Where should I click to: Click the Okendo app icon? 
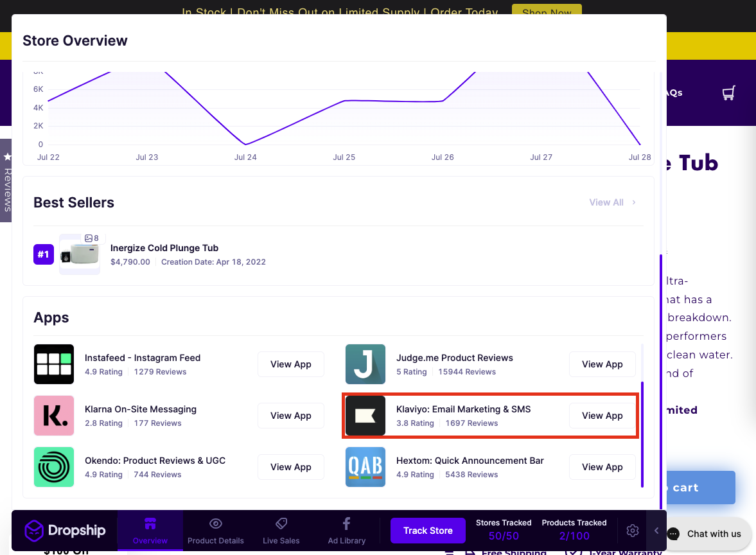coord(54,467)
